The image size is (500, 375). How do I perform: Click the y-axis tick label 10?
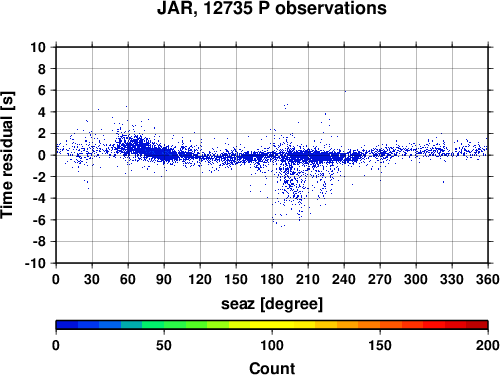(38, 47)
